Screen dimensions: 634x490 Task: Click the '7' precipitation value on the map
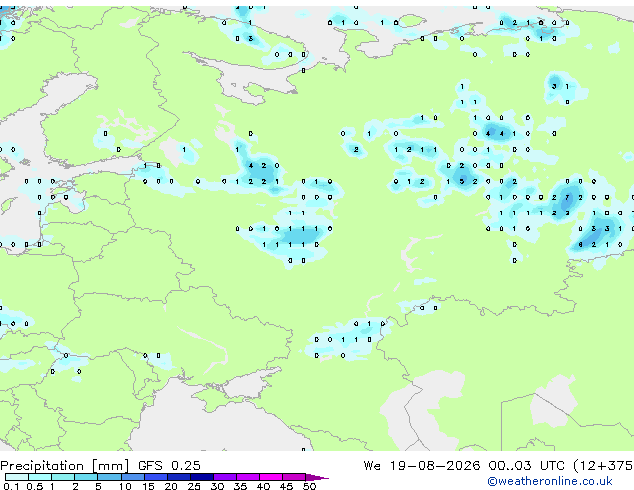[567, 197]
